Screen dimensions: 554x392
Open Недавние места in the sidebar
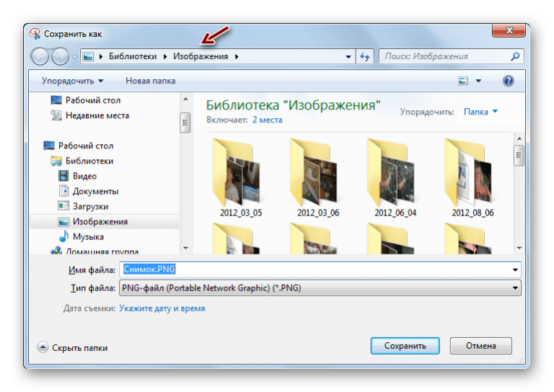(x=97, y=115)
